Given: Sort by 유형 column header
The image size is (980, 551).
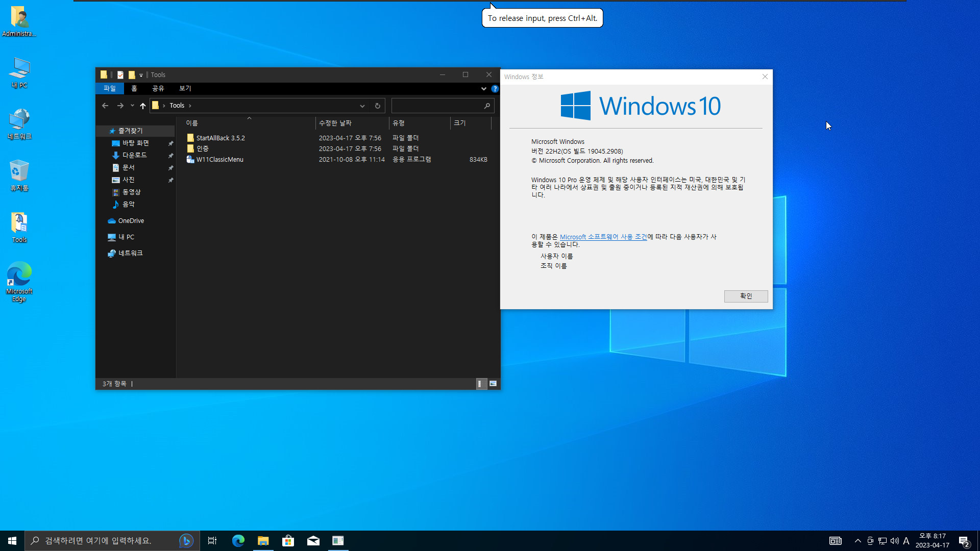Looking at the screenshot, I should tap(420, 123).
